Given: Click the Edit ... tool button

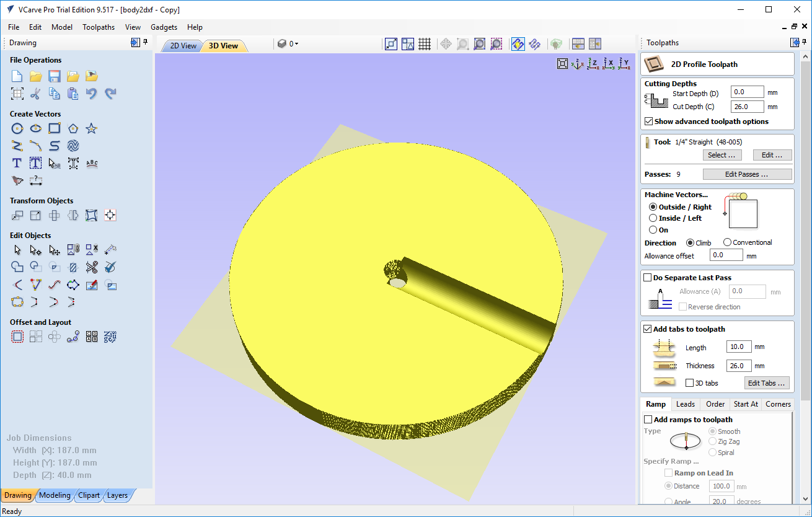Looking at the screenshot, I should (772, 155).
